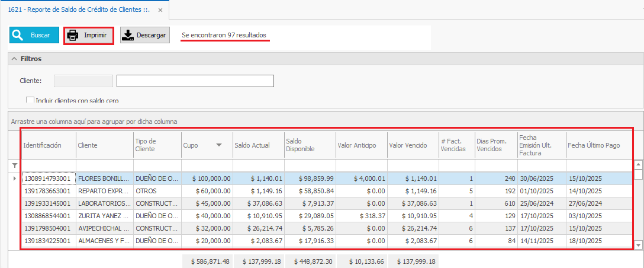Viewport: 644px width, 268px height.
Task: Click the Cupo column sort arrow
Action: 219,145
